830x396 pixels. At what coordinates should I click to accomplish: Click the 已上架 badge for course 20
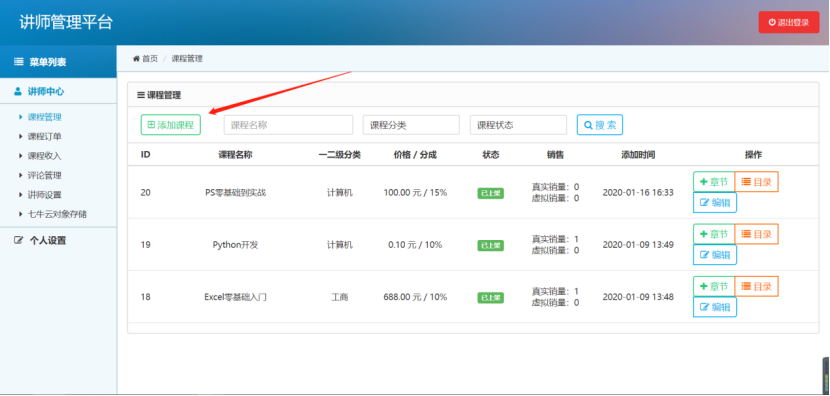(491, 193)
